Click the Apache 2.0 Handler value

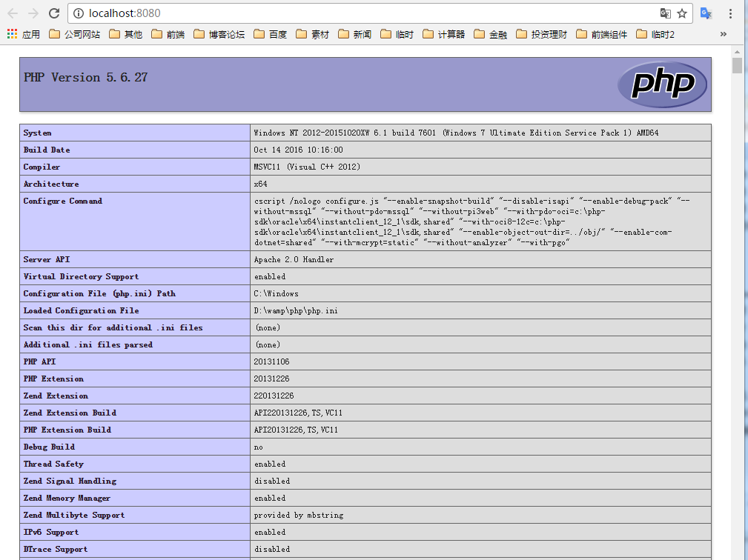(x=294, y=259)
